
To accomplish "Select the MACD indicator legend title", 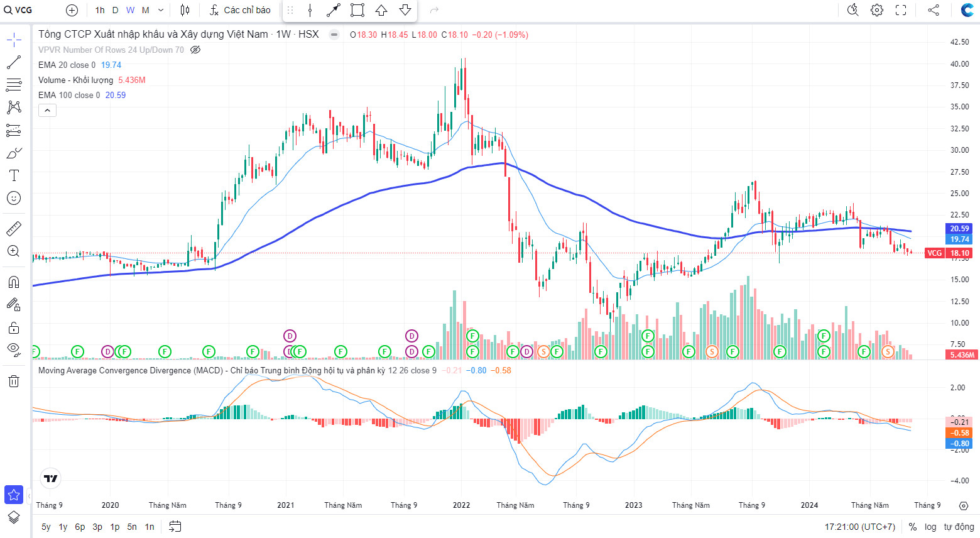I will (x=211, y=370).
